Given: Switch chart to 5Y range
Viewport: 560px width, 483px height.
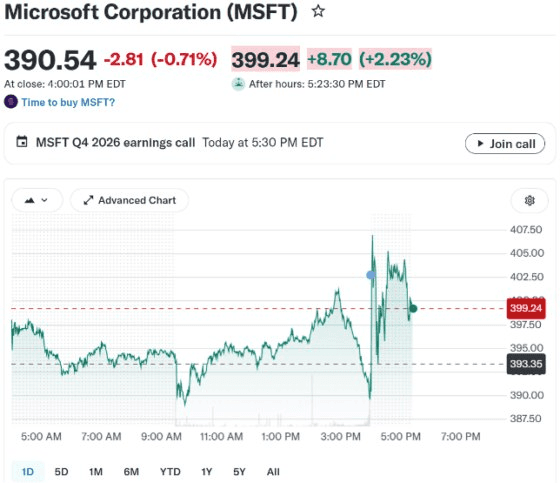Looking at the screenshot, I should [239, 472].
